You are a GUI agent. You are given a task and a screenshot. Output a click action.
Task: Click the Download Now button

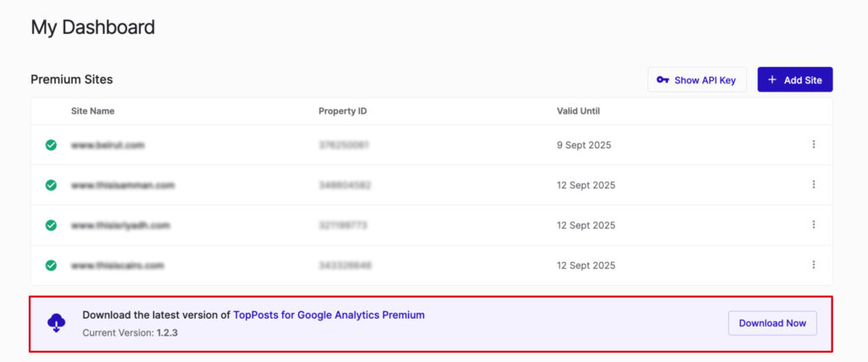772,323
